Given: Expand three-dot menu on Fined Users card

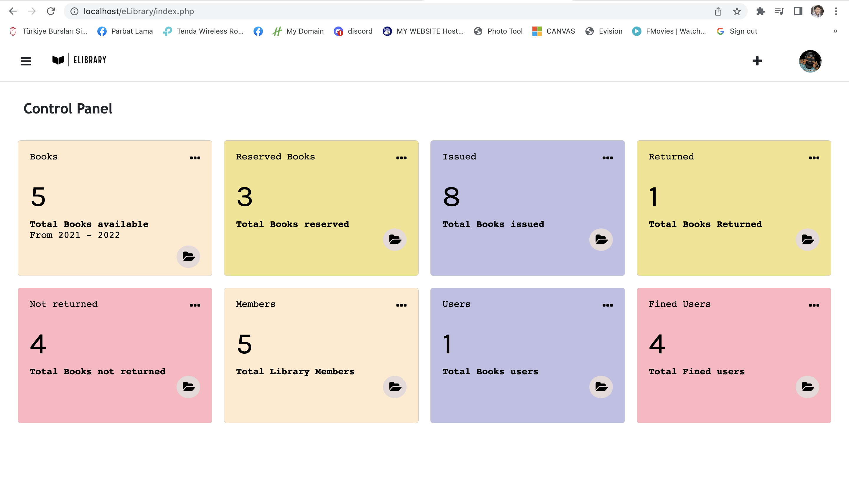Looking at the screenshot, I should 814,305.
